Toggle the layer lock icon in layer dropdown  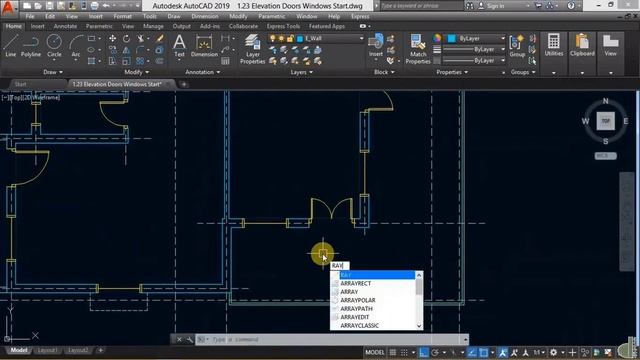pos(290,38)
